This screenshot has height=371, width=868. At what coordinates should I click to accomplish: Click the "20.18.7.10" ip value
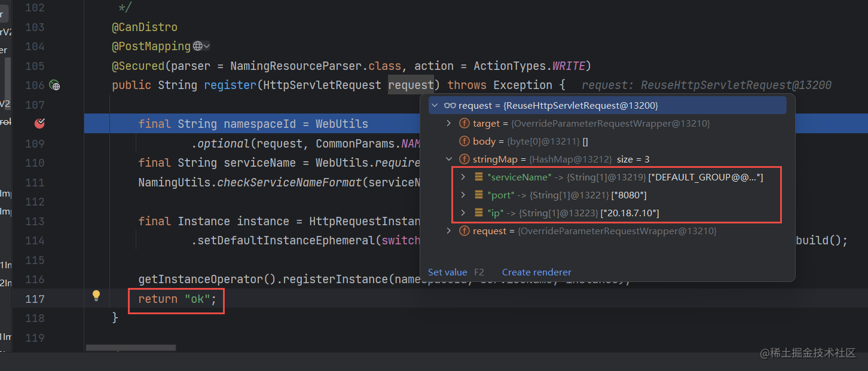(x=630, y=213)
